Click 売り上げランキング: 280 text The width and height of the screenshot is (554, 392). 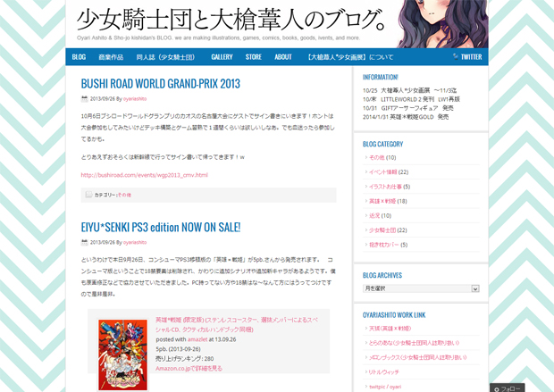click(184, 359)
